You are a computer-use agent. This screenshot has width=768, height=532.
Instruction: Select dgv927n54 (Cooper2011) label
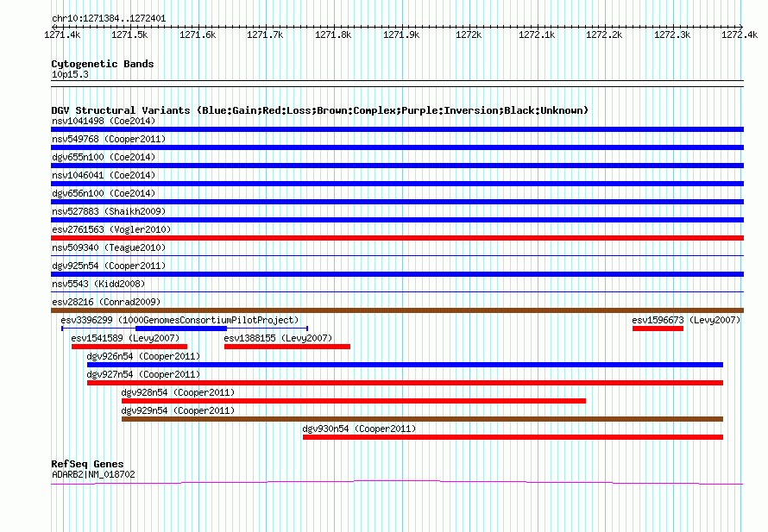point(143,374)
